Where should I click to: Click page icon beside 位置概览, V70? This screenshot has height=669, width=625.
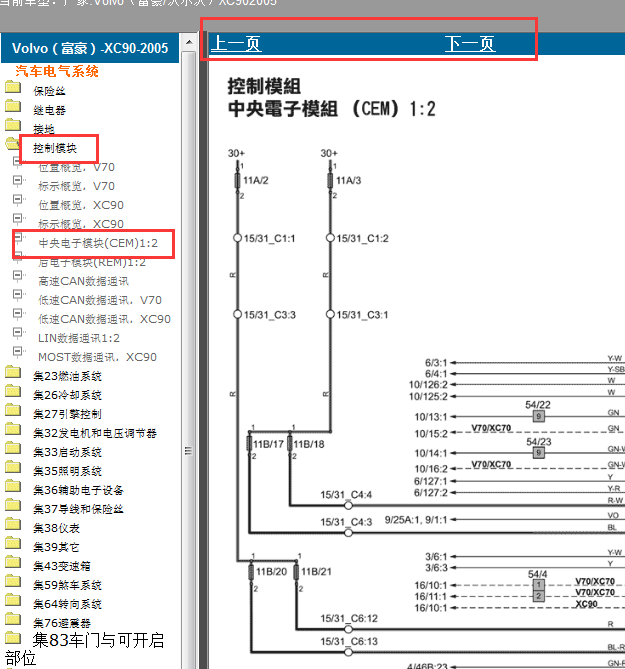[18, 163]
